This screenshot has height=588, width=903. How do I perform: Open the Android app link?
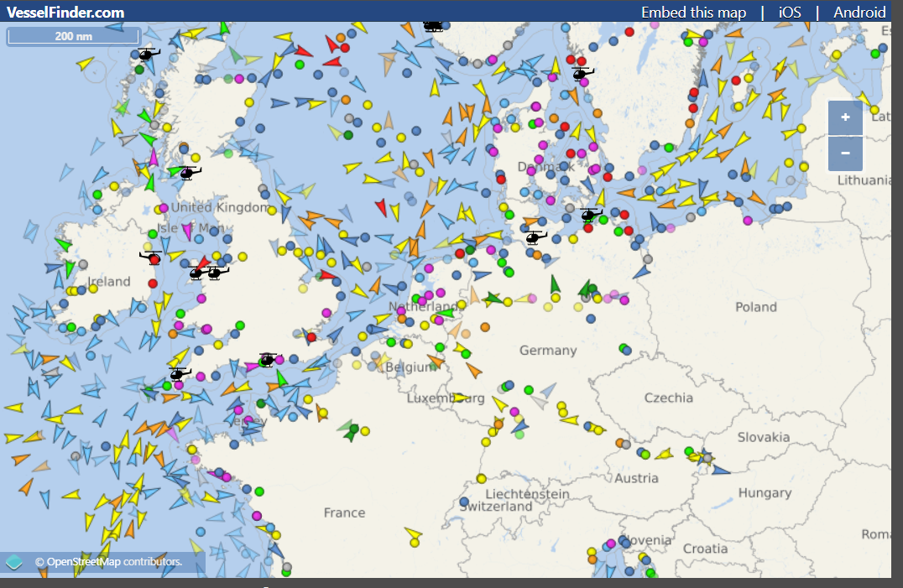click(x=859, y=12)
